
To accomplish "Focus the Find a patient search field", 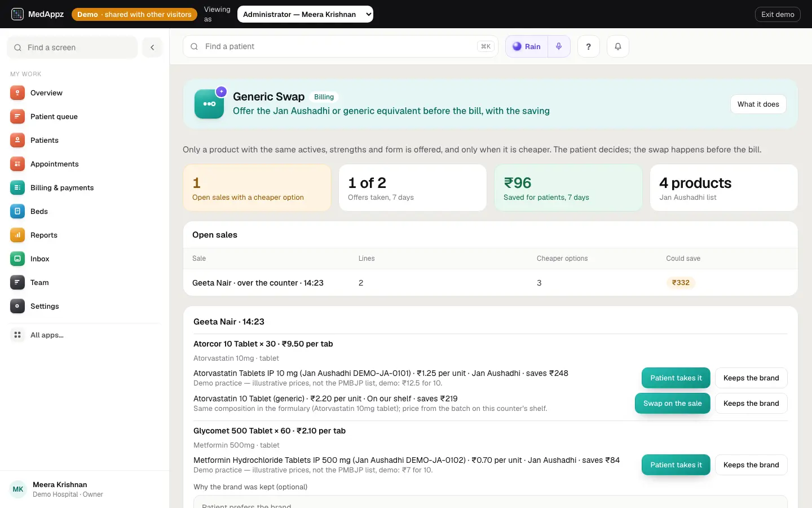I will click(x=341, y=46).
